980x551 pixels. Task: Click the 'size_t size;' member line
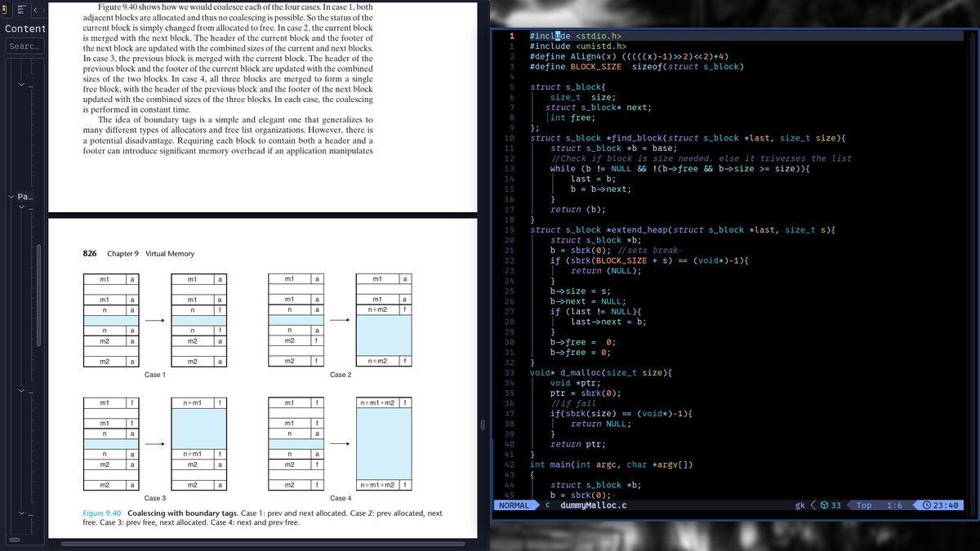click(x=582, y=97)
